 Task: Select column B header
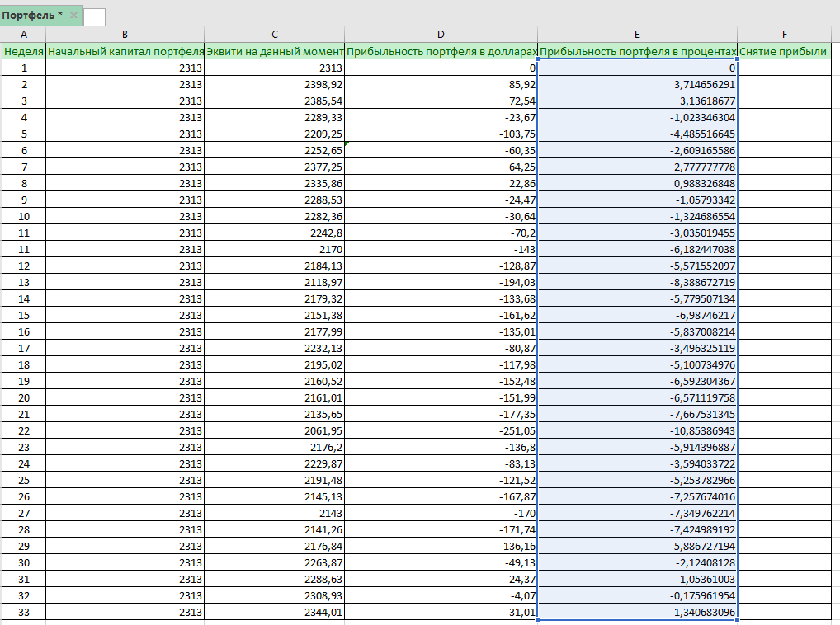[125, 34]
